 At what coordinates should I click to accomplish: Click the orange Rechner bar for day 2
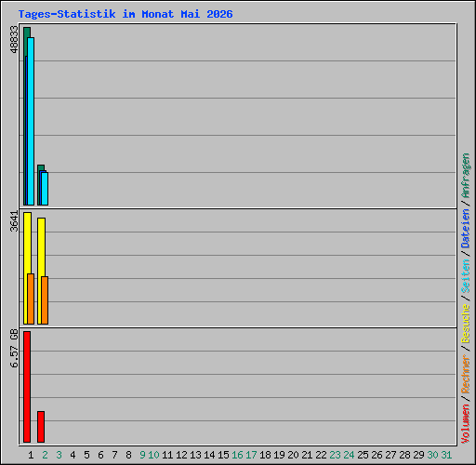coord(45,300)
